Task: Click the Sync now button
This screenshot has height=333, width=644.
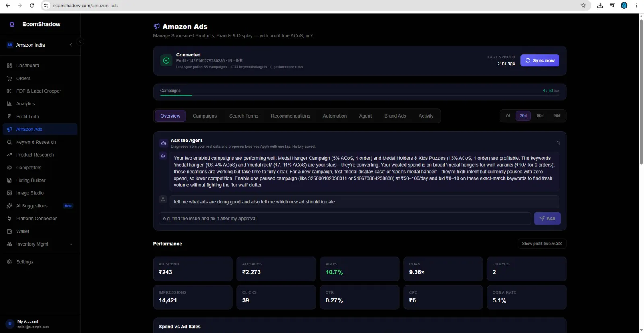Action: point(540,60)
